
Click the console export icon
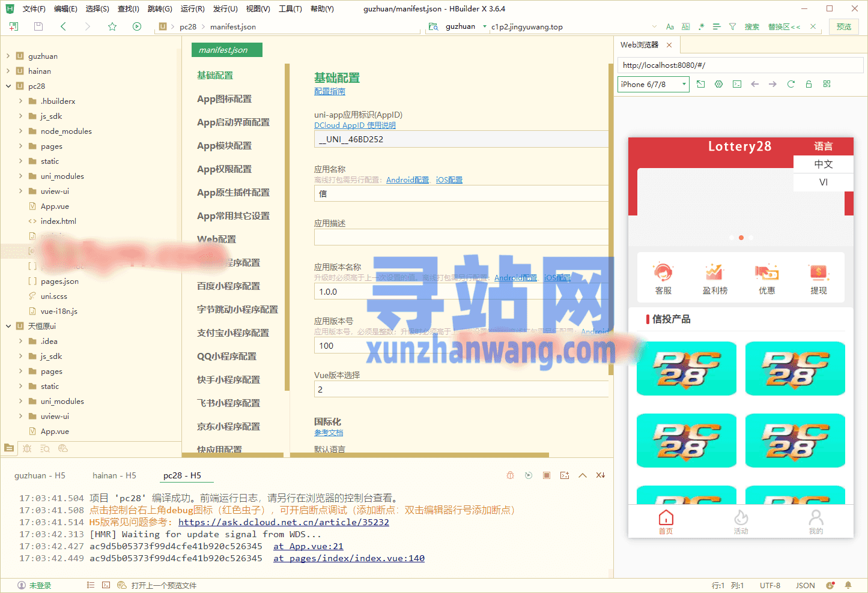(565, 475)
